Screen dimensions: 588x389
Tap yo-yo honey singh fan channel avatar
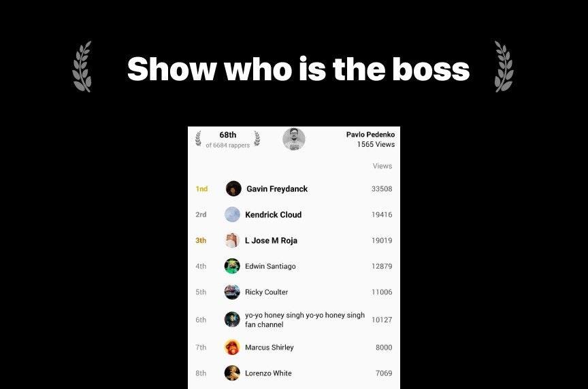(232, 320)
